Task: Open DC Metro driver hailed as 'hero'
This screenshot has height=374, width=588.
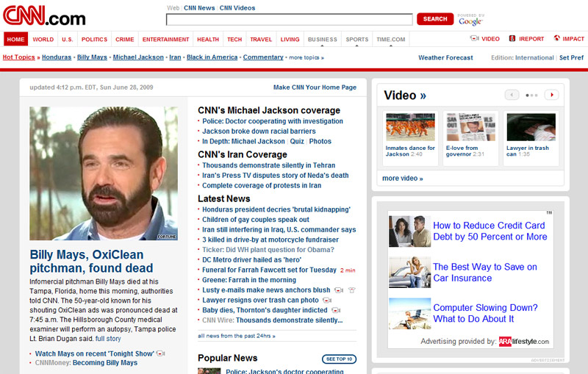Action: tap(251, 259)
